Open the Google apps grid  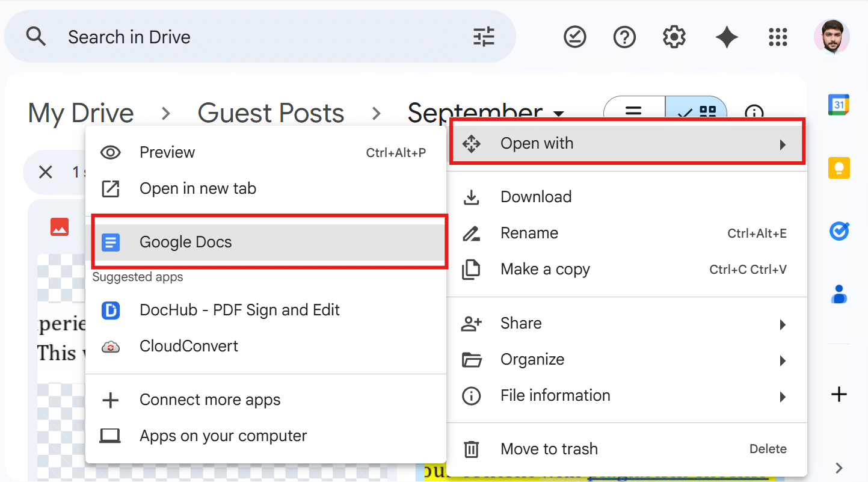click(778, 37)
